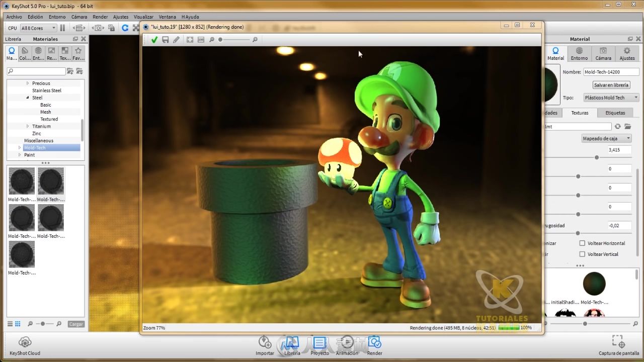This screenshot has width=644, height=362.
Task: Open the CPU cores dropdown
Action: tap(39, 28)
